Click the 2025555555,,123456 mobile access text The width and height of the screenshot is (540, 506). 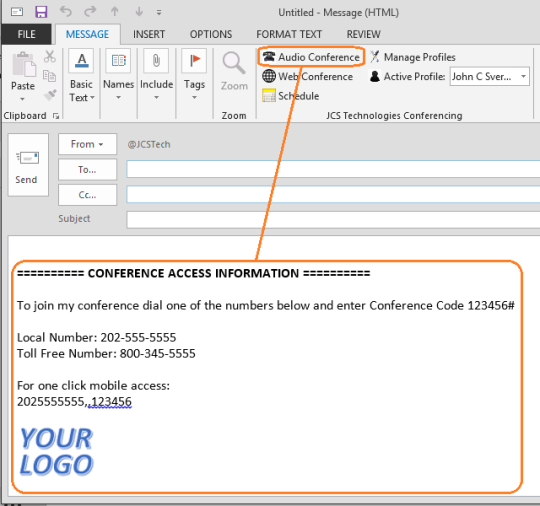coord(74,402)
